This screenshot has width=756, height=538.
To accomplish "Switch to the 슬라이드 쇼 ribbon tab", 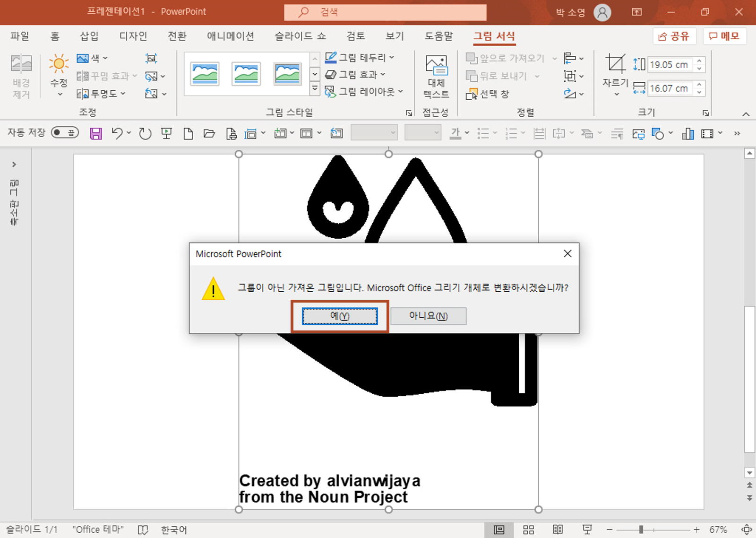I will [x=301, y=36].
